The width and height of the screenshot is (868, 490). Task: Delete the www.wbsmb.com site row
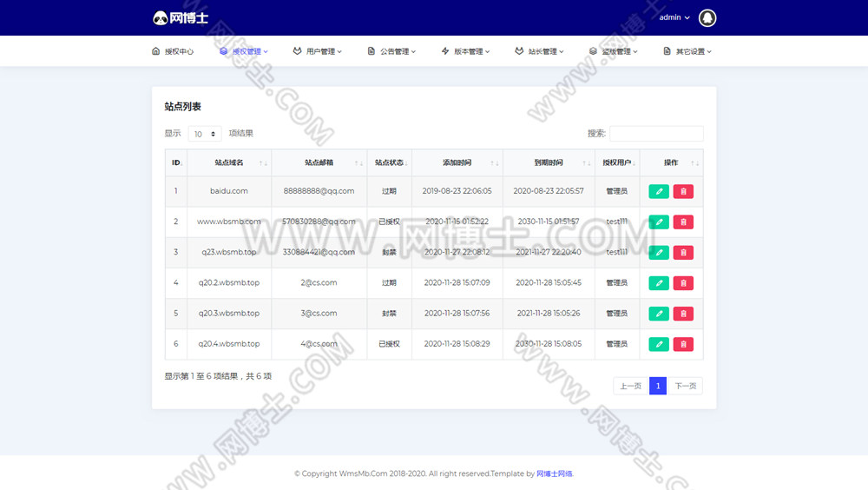683,222
